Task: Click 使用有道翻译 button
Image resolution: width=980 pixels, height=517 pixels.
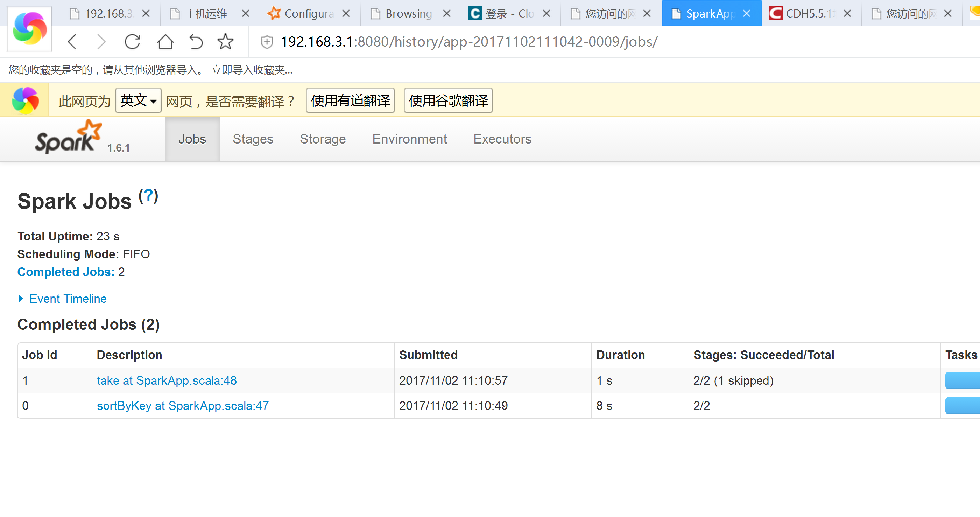Action: point(350,100)
